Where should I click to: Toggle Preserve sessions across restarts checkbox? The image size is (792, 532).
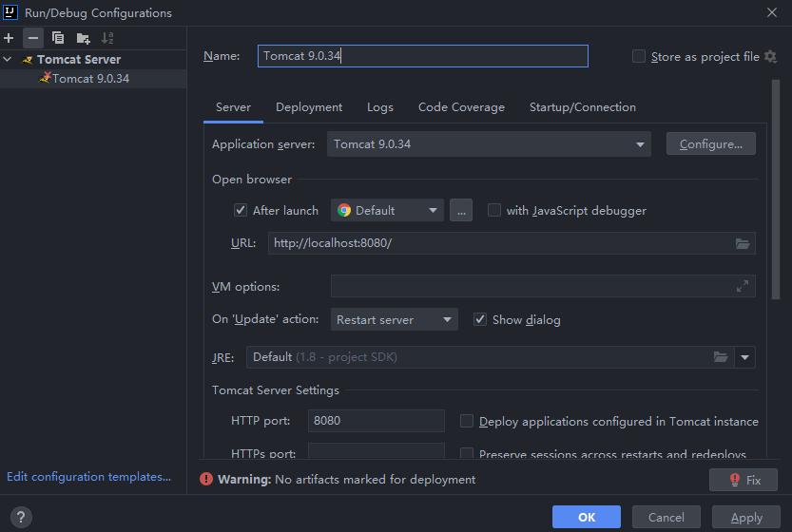(x=467, y=453)
